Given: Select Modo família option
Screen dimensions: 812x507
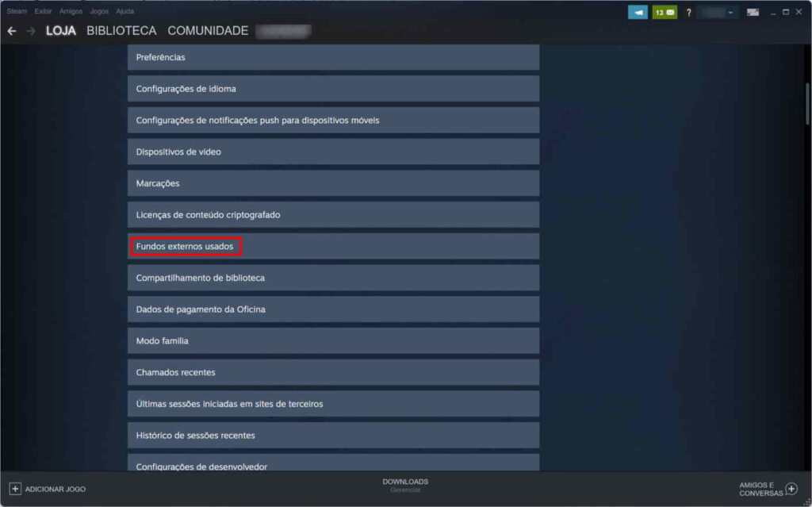Looking at the screenshot, I should [163, 340].
